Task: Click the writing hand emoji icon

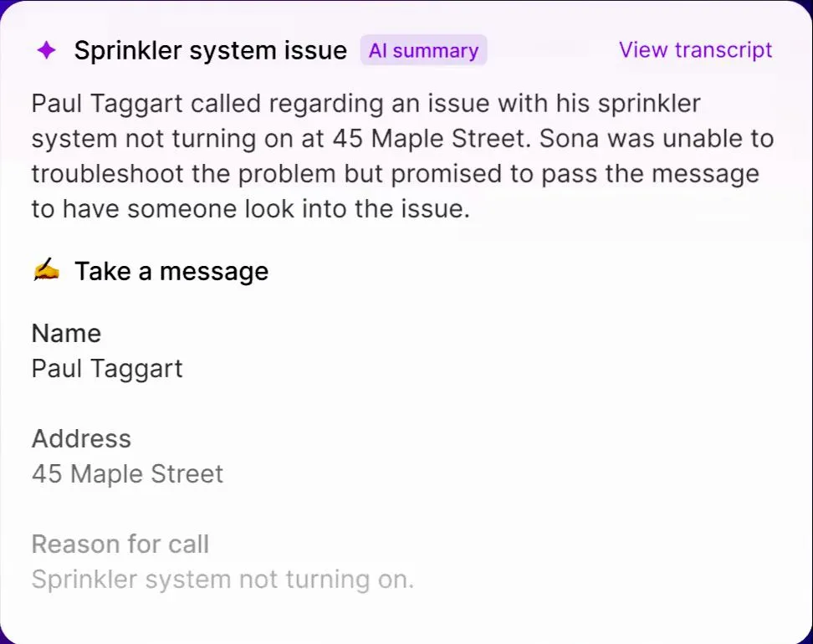Action: tap(46, 271)
